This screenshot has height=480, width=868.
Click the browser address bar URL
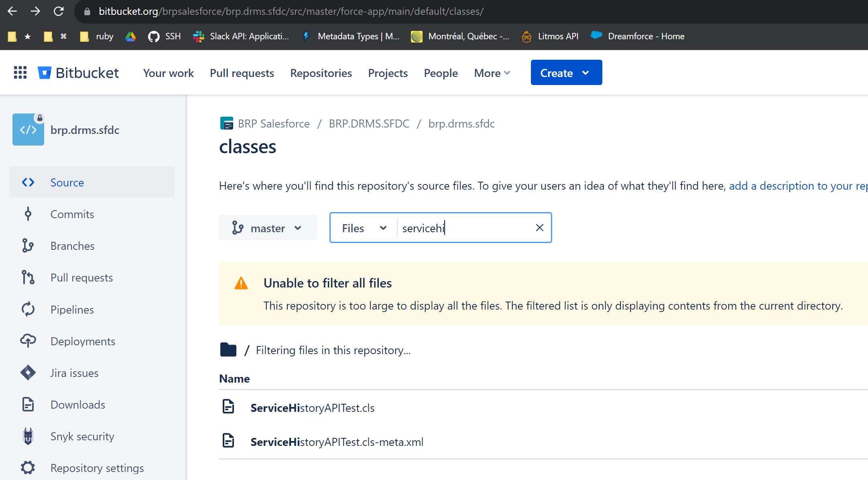tap(291, 11)
